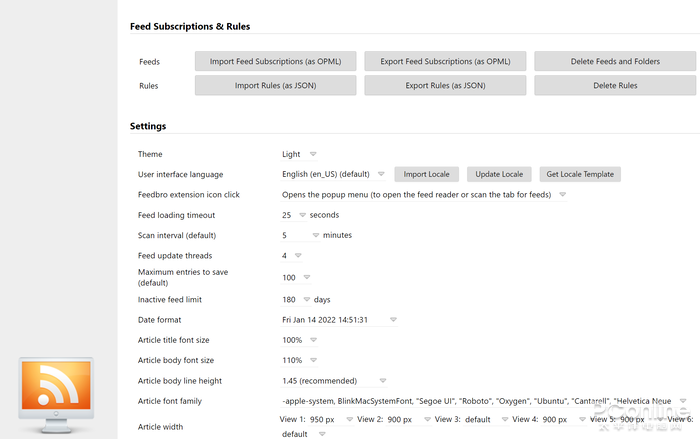
Task: Click Export Feed Subscriptions (as OPML)
Action: tap(445, 62)
